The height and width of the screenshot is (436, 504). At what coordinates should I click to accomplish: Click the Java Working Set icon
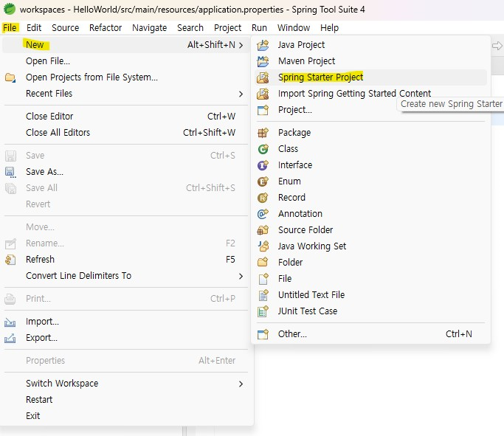[263, 246]
